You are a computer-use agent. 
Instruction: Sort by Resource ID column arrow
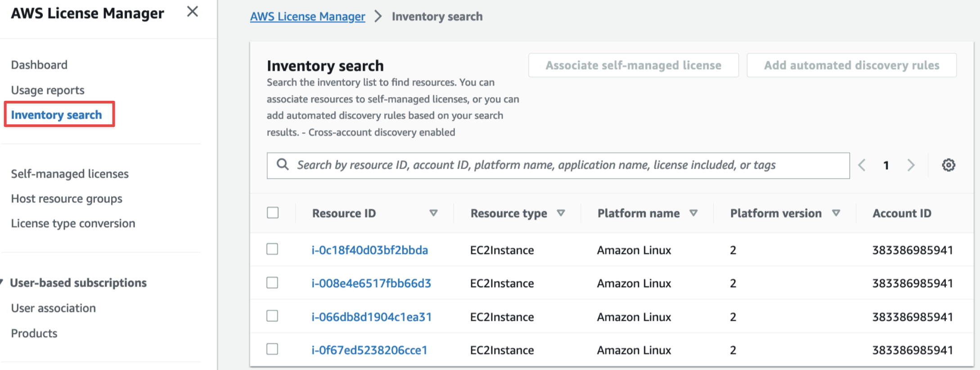(x=433, y=213)
